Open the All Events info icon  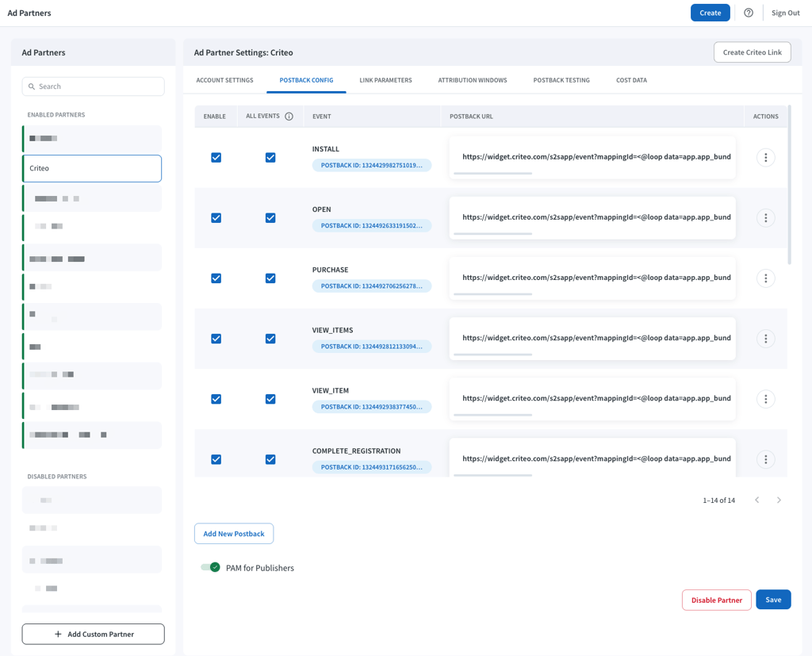tap(289, 117)
